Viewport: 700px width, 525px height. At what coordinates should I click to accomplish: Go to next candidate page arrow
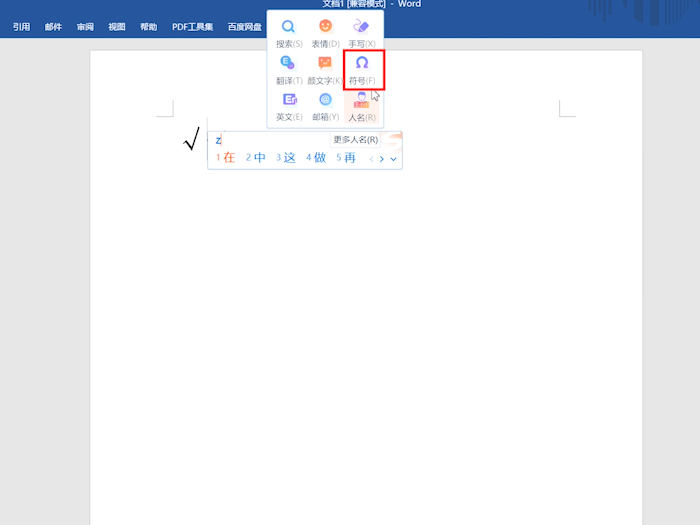point(382,159)
